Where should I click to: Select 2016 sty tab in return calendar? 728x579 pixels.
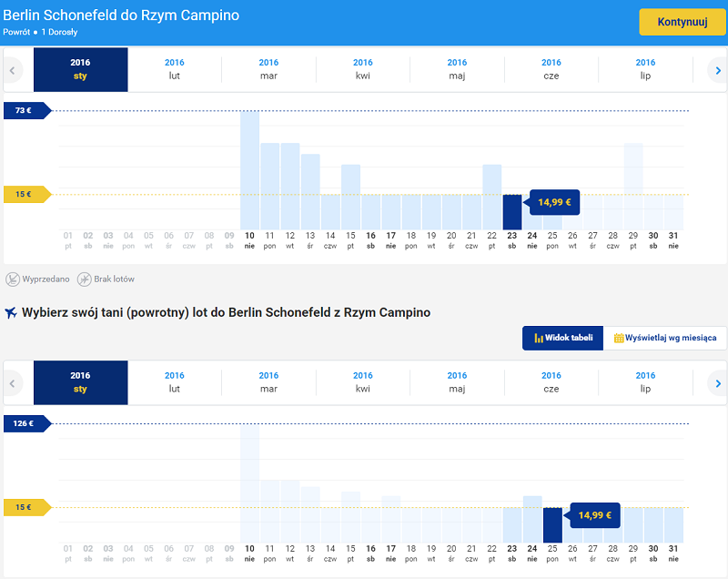coord(80,382)
